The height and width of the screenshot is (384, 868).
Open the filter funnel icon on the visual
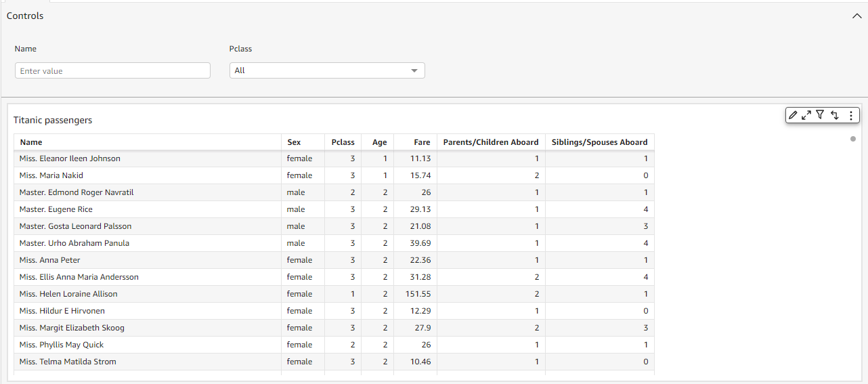(x=820, y=115)
